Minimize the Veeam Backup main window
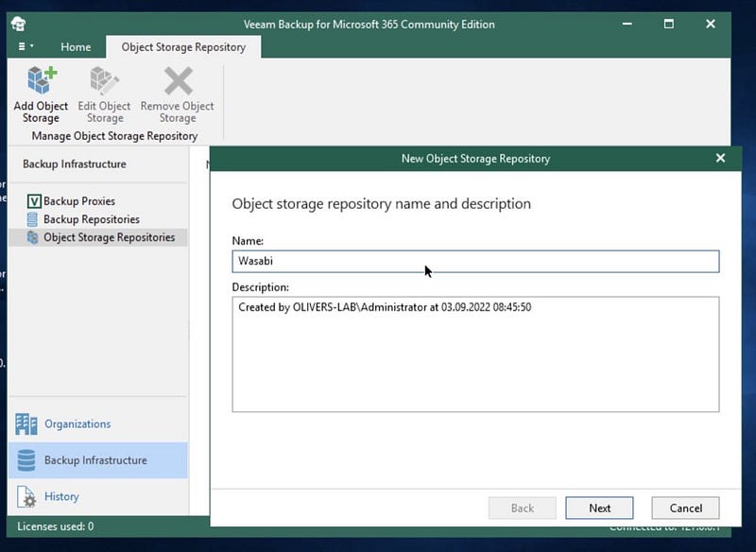 click(627, 24)
